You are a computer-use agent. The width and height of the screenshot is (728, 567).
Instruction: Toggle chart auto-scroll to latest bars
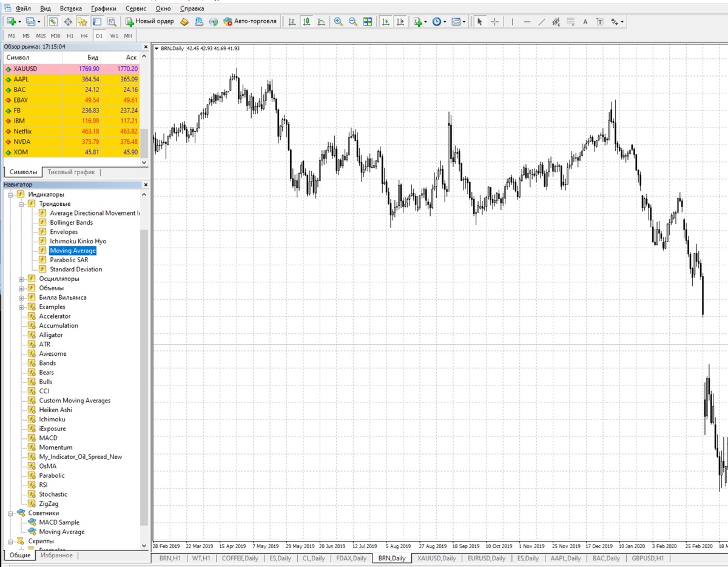(x=385, y=22)
